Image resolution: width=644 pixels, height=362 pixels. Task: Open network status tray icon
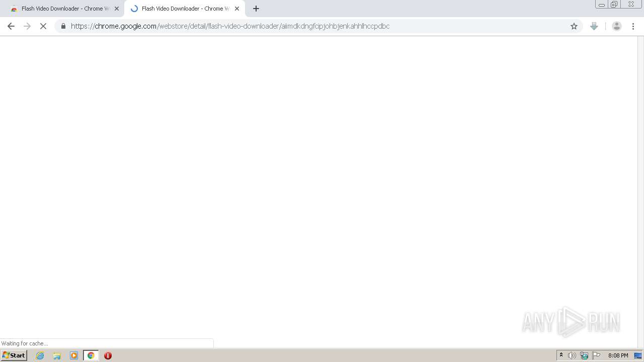[584, 355]
